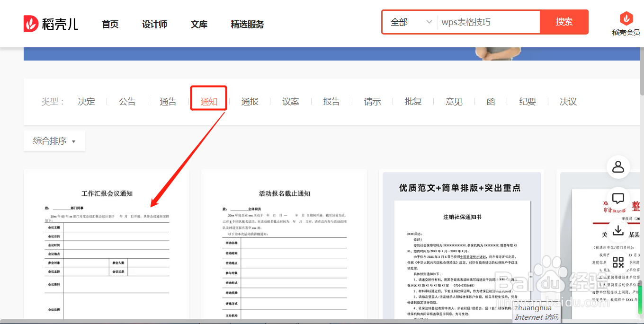Open the 综合排序 sort dropdown
Image resolution: width=644 pixels, height=324 pixels.
click(54, 140)
